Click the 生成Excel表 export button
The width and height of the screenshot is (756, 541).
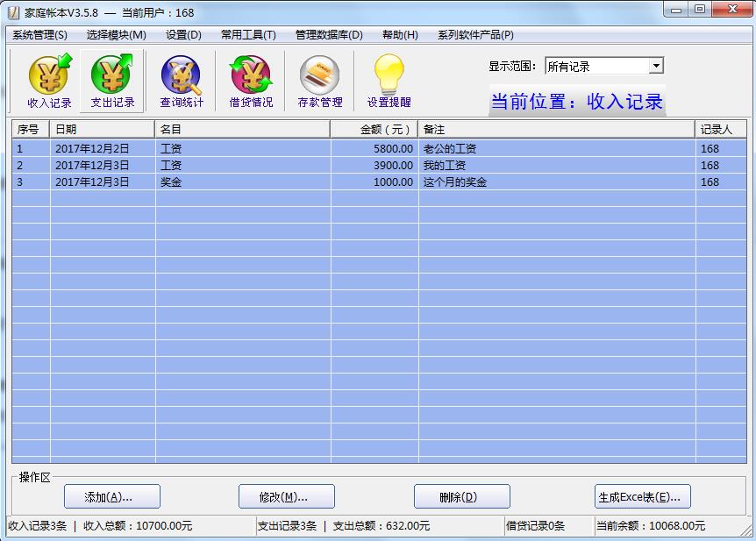click(x=641, y=495)
